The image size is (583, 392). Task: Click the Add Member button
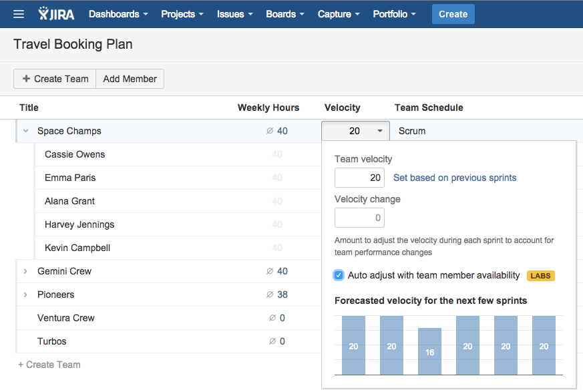[130, 78]
